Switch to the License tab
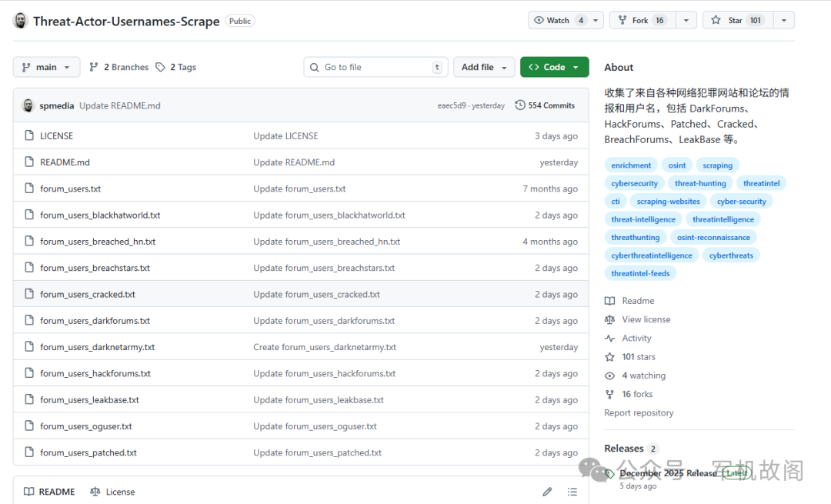Screen dimensions: 831x504 (x=112, y=492)
